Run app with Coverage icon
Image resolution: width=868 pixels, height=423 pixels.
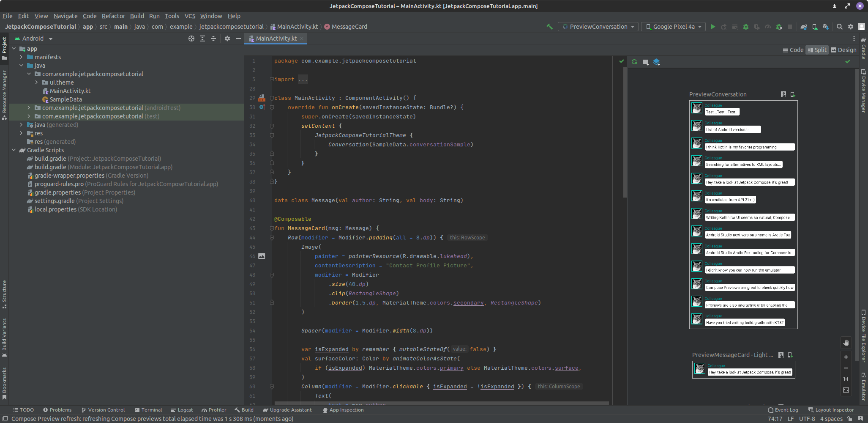[757, 27]
